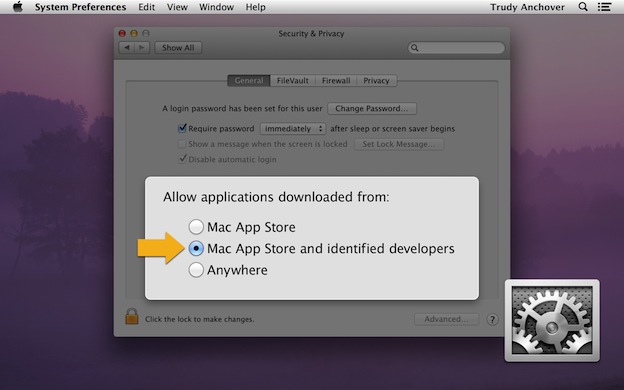Select Mac App Store and identified developers
624x390 pixels.
(196, 248)
